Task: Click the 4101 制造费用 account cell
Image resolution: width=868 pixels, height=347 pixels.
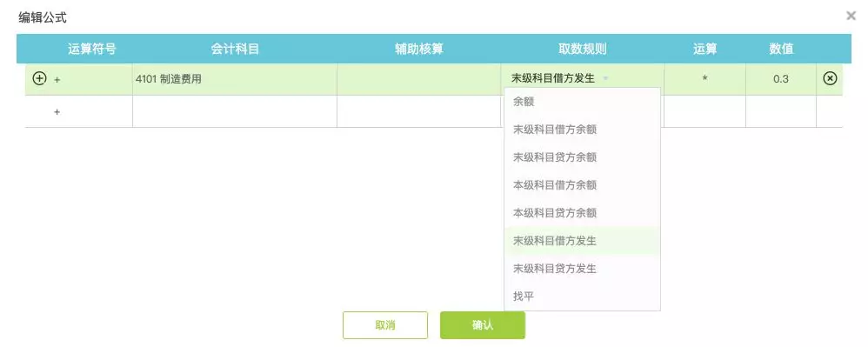Action: click(x=235, y=79)
